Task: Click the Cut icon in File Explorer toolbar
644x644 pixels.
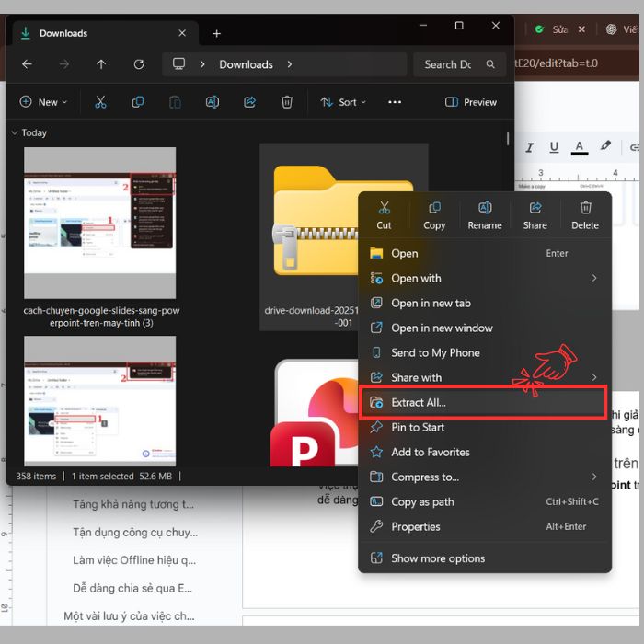Action: click(x=100, y=102)
